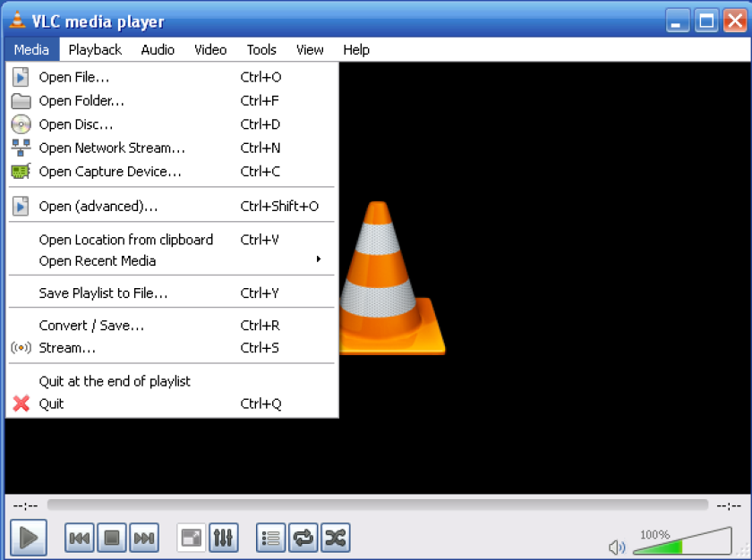
Task: Click the disc icon for Open Disc
Action: click(21, 124)
